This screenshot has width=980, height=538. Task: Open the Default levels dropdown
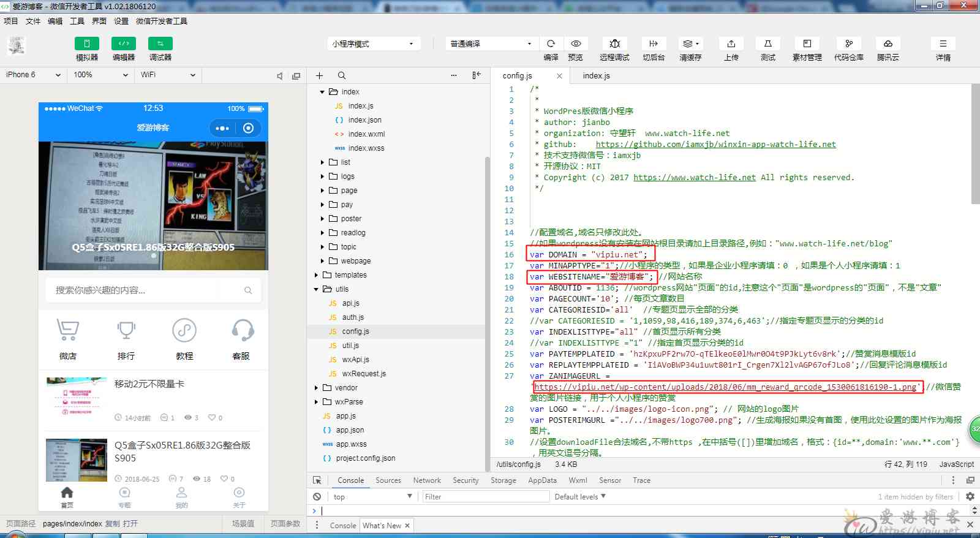579,497
